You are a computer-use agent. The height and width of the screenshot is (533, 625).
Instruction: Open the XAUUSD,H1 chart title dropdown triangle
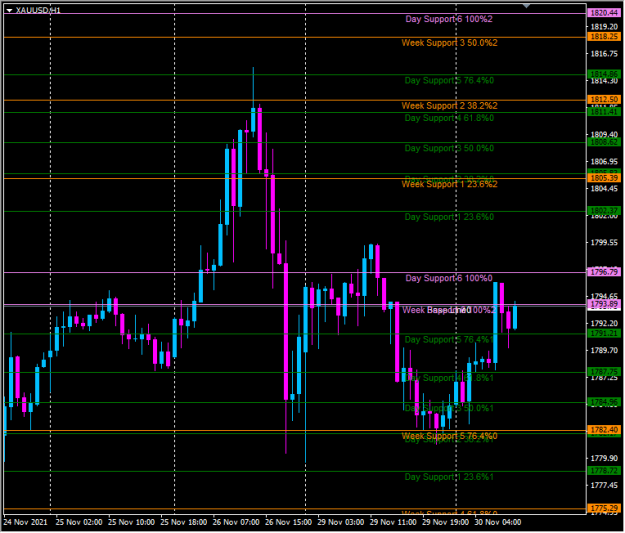pyautogui.click(x=10, y=10)
